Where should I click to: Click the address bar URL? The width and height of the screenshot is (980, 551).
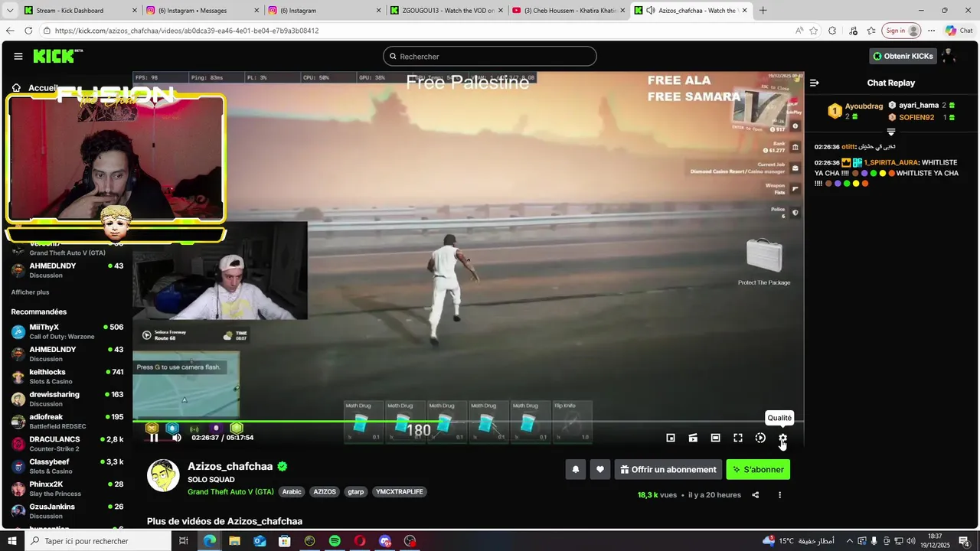click(x=187, y=31)
